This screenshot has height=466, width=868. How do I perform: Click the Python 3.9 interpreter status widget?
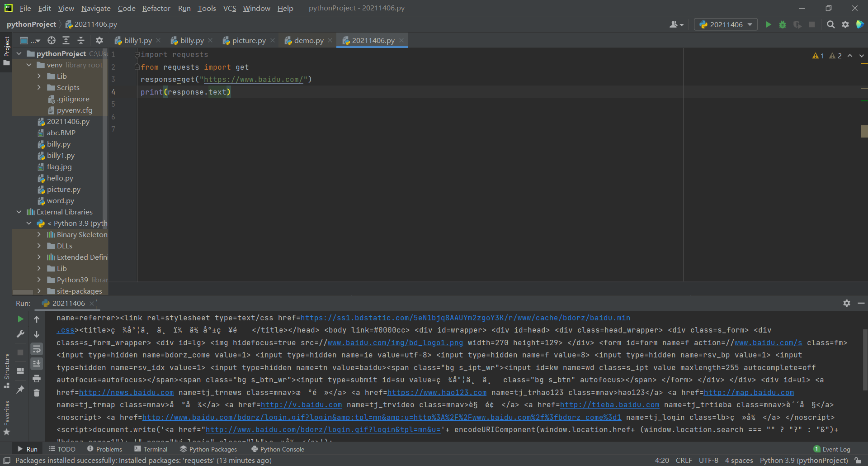click(804, 461)
